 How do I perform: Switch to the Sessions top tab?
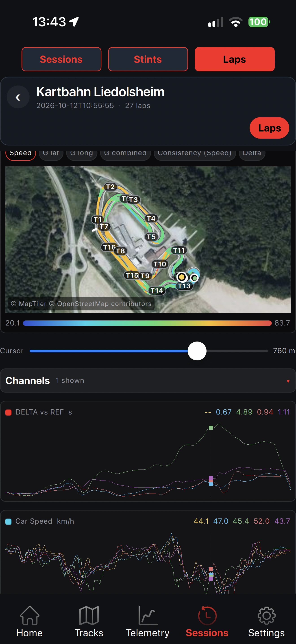(x=61, y=59)
